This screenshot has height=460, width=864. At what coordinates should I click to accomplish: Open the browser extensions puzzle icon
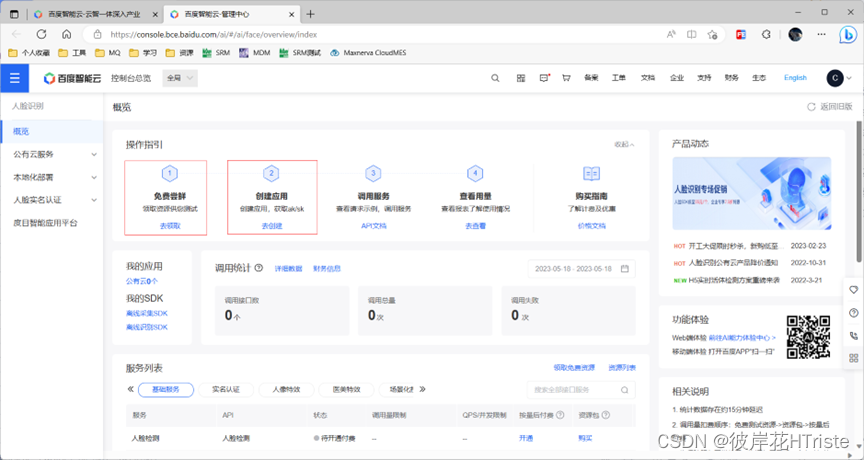coord(766,34)
